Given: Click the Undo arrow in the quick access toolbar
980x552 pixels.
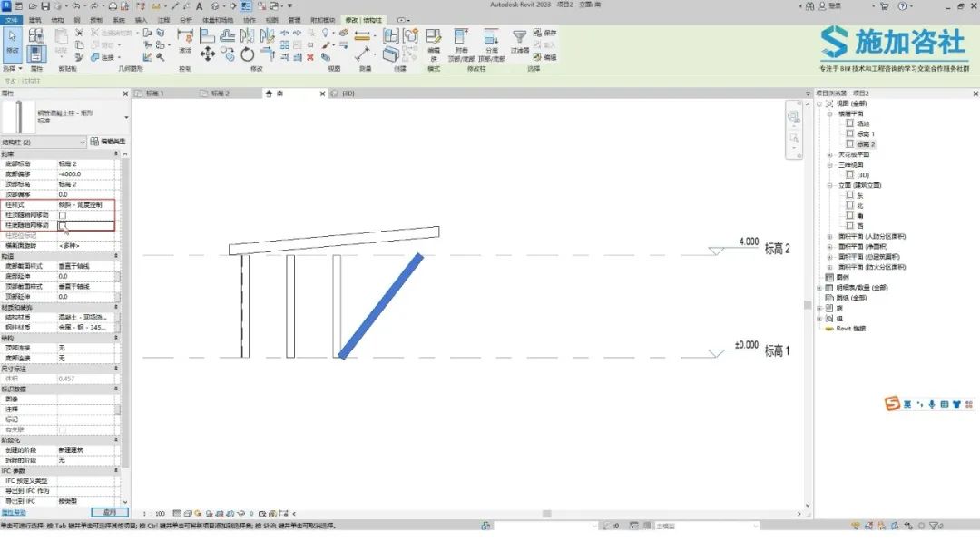Looking at the screenshot, I should [x=75, y=6].
